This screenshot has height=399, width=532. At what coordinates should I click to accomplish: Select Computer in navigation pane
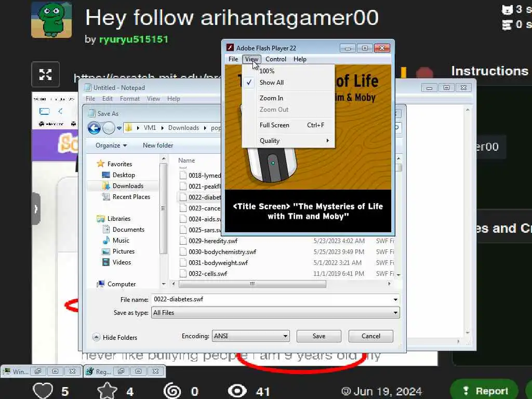coord(121,284)
